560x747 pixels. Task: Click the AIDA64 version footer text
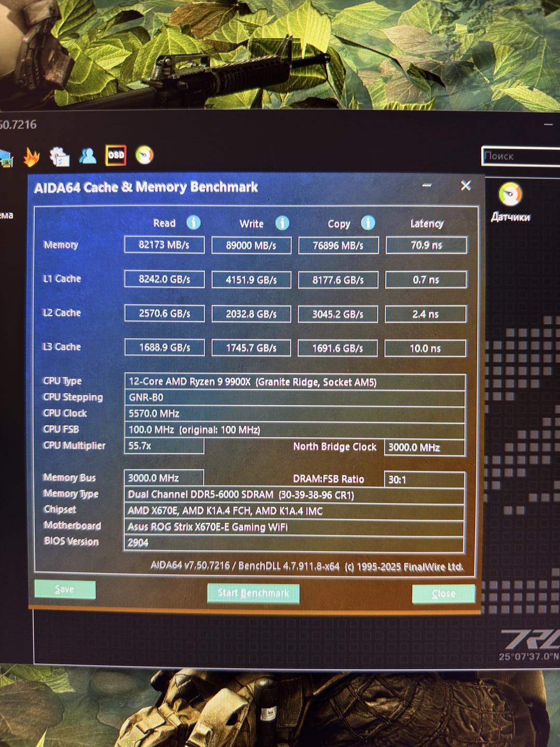pyautogui.click(x=306, y=566)
